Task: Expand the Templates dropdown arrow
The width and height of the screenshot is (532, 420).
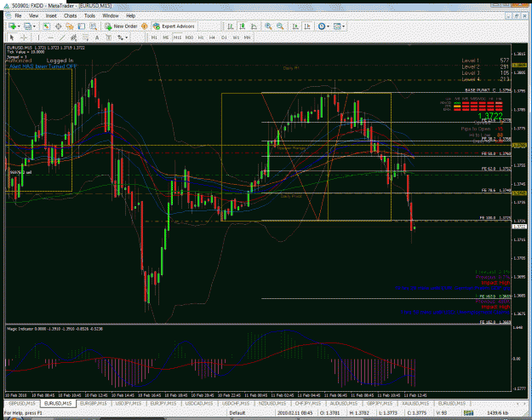Action: (x=344, y=26)
